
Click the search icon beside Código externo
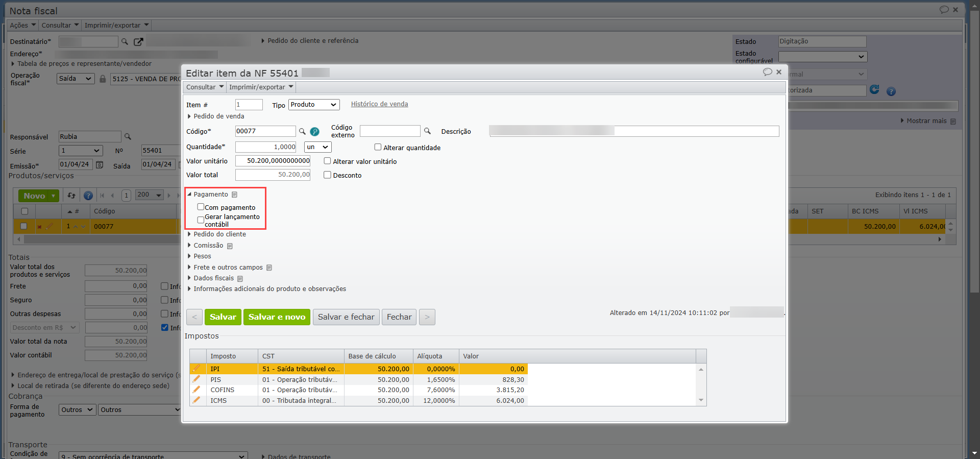click(428, 131)
